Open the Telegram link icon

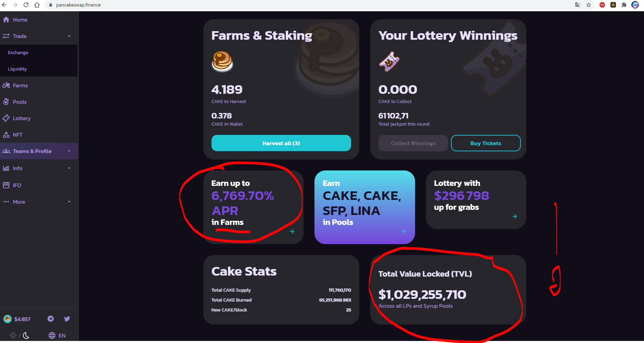[51, 319]
